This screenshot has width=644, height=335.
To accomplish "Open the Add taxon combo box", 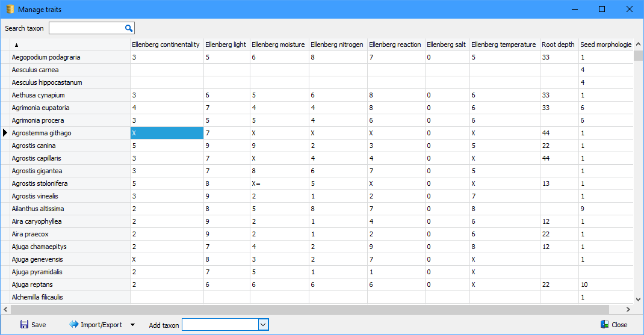I will click(263, 325).
